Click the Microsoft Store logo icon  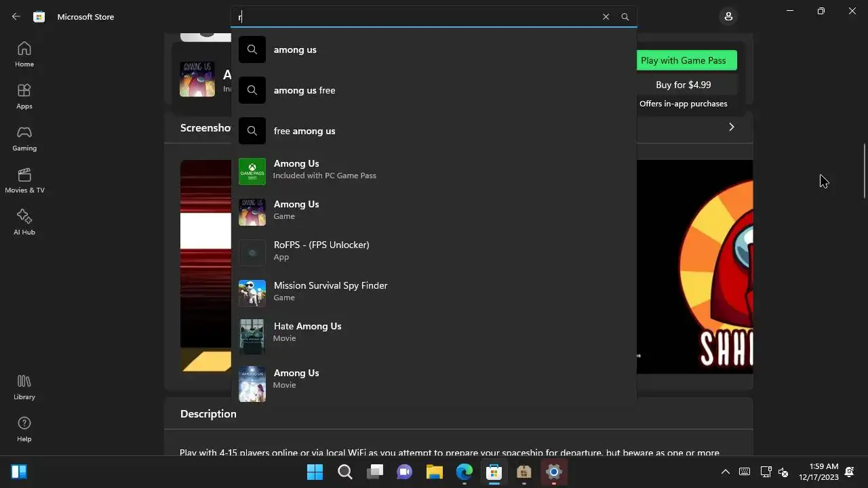pos(39,17)
